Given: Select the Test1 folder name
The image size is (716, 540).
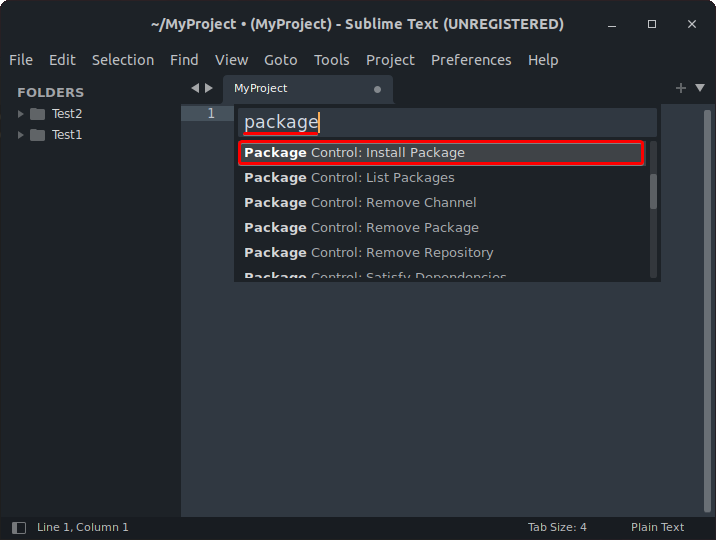Looking at the screenshot, I should coord(67,135).
